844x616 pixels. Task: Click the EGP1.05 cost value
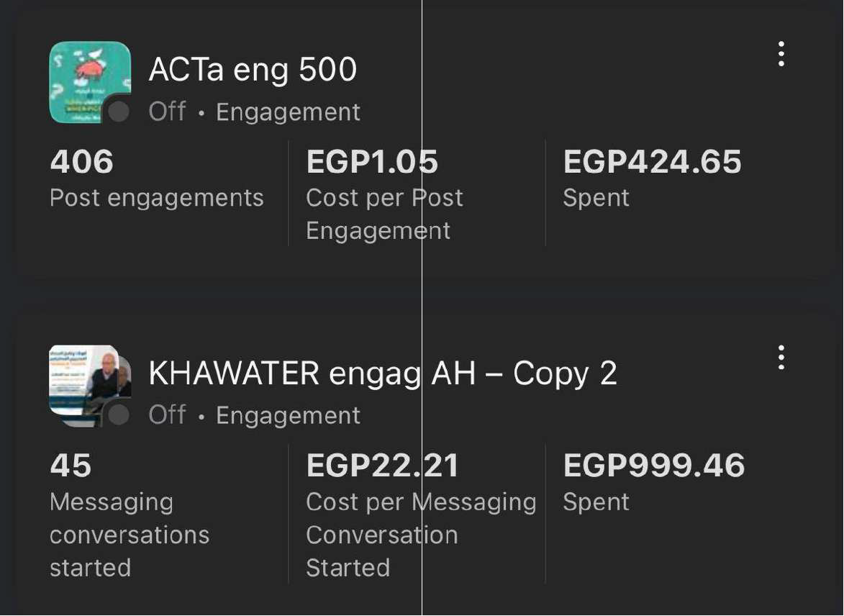point(371,162)
